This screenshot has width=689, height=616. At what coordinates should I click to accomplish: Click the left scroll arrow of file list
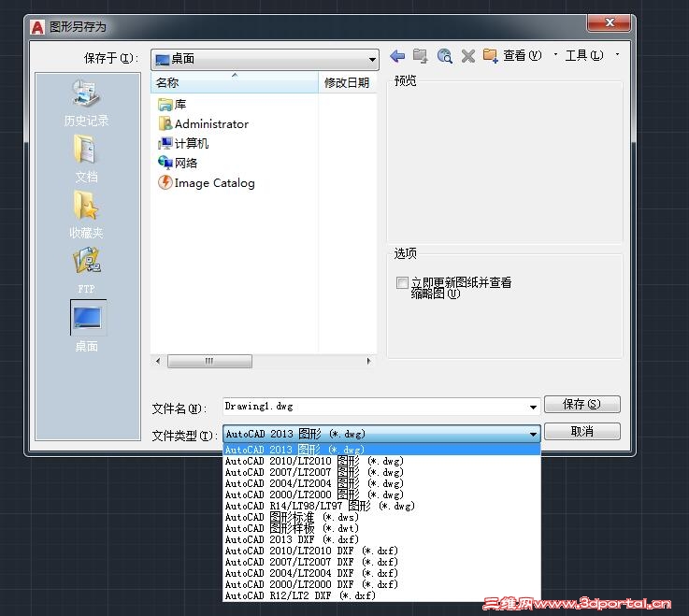(x=158, y=361)
